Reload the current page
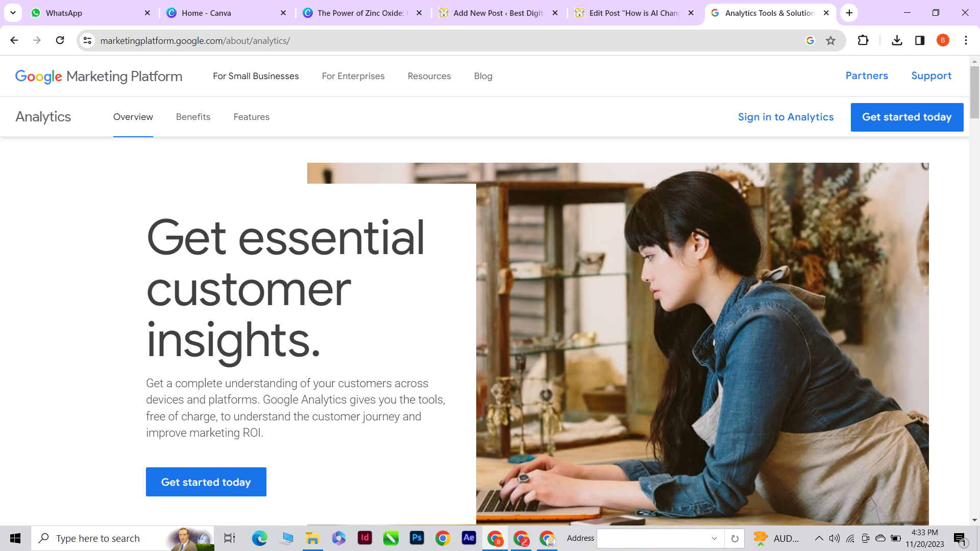The image size is (980, 551). (x=60, y=40)
